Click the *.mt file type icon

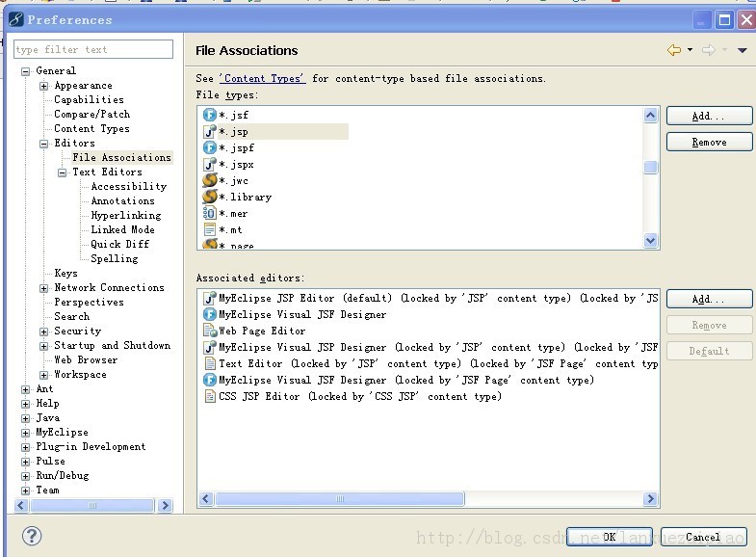[210, 229]
